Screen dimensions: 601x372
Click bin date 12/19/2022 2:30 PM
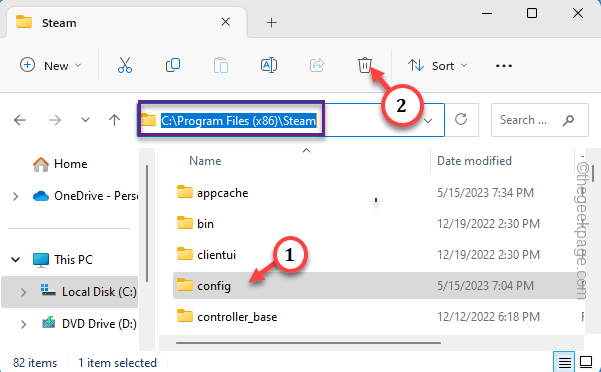488,224
